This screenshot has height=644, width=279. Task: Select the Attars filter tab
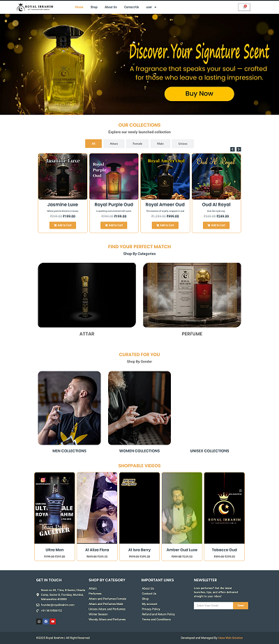(x=114, y=144)
